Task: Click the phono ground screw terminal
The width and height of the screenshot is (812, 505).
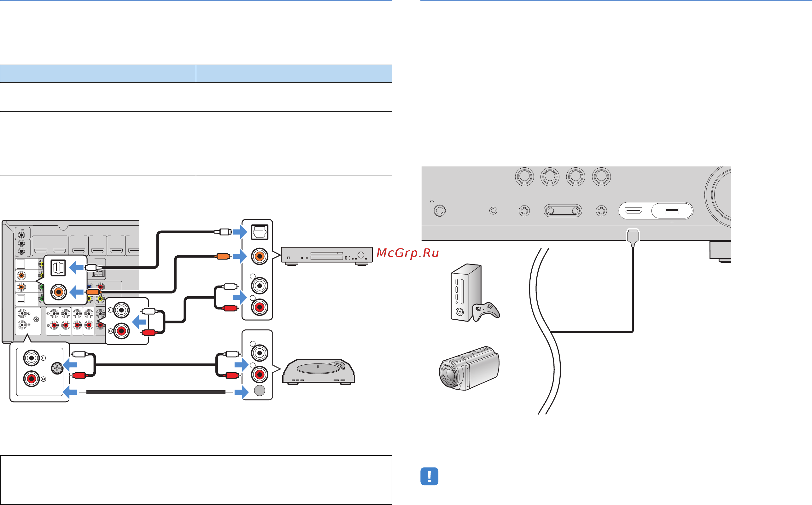Action: [57, 369]
